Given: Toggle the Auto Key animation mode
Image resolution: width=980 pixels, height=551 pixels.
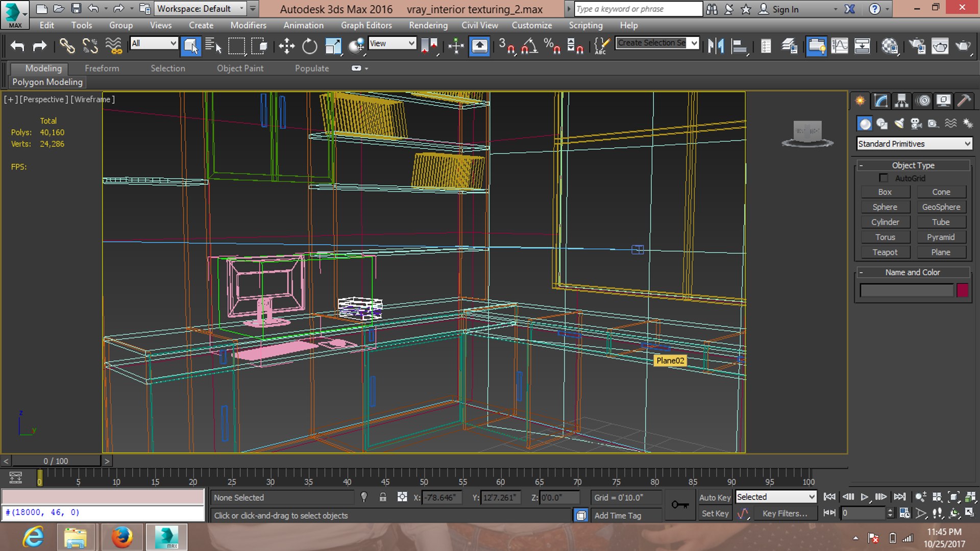Looking at the screenshot, I should tap(715, 497).
